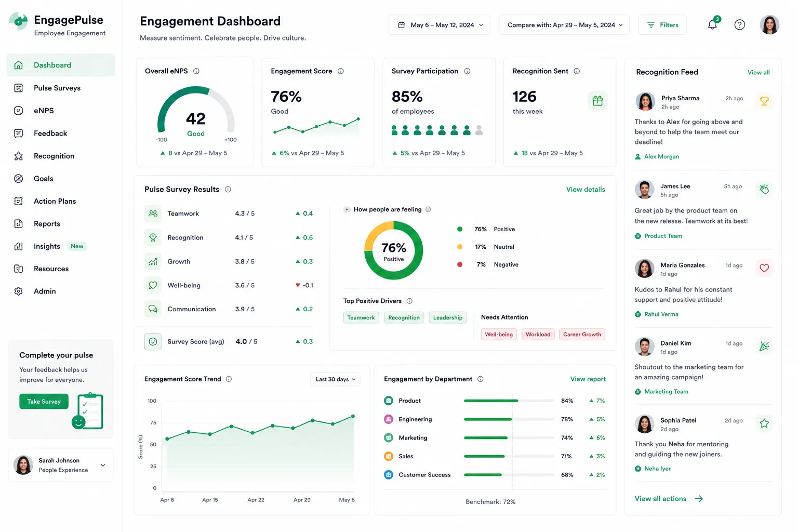Viewport: 798px width, 532px height.
Task: Click the Career Growth tag
Action: tap(582, 335)
